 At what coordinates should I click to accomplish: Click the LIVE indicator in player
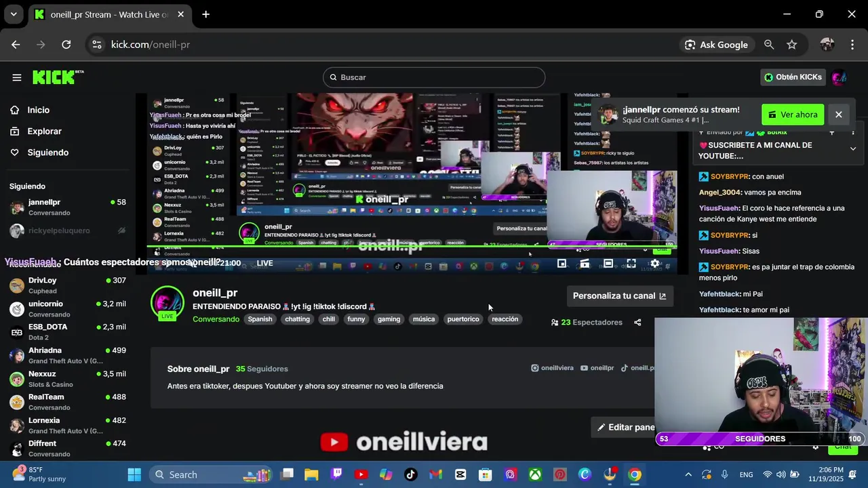pyautogui.click(x=264, y=263)
